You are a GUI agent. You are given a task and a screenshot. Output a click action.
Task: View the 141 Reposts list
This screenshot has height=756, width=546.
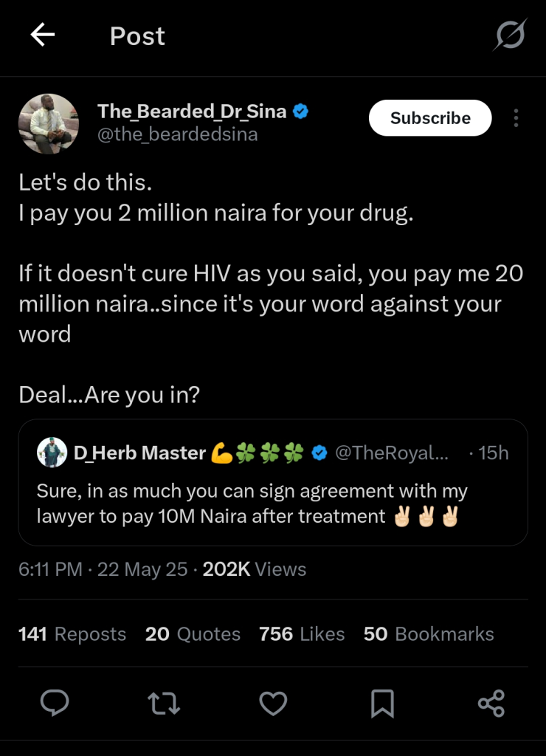click(72, 634)
